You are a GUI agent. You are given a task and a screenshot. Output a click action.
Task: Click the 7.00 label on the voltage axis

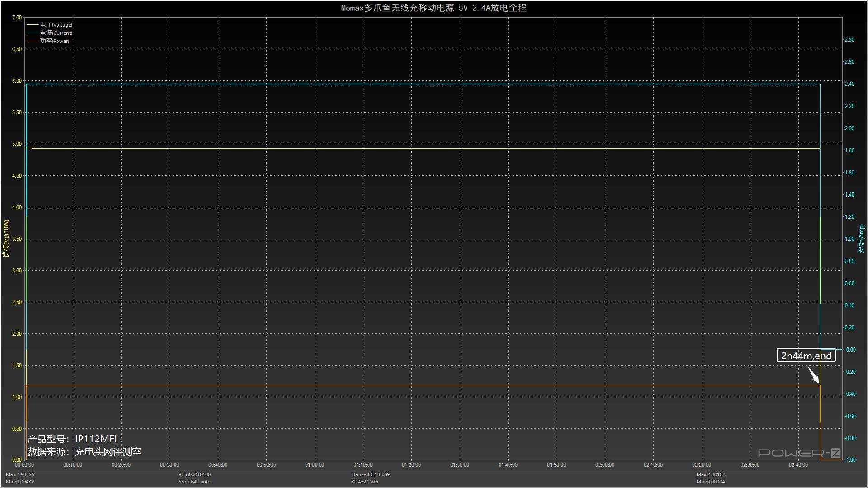point(17,18)
